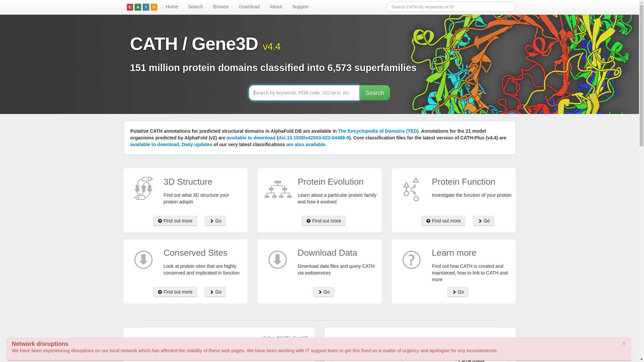Click the CATH logo in navbar

pos(142,7)
